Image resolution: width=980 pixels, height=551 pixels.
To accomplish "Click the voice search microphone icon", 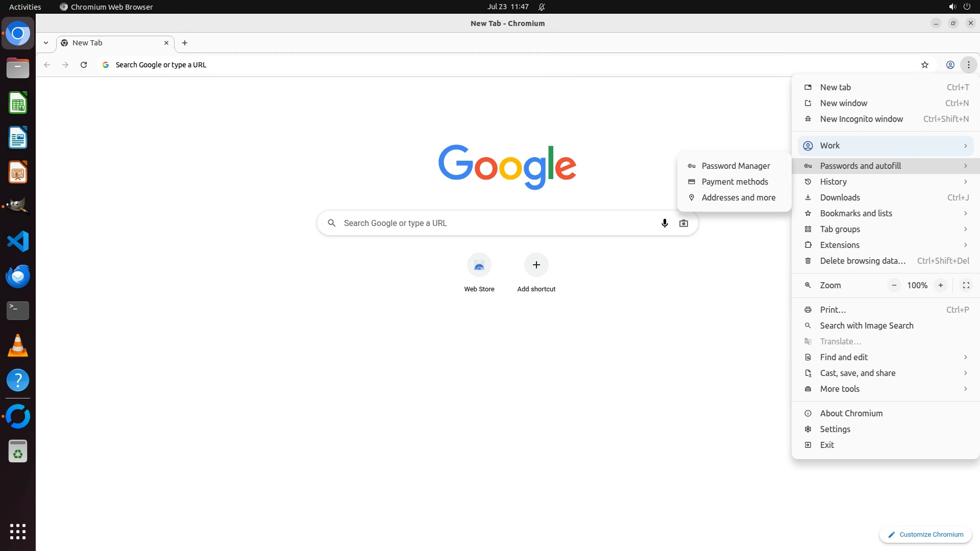I will pyautogui.click(x=665, y=223).
